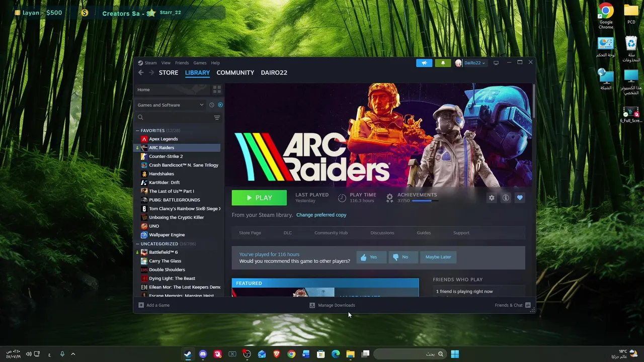Open the Windows Start button
644x362 pixels.
pyautogui.click(x=455, y=354)
